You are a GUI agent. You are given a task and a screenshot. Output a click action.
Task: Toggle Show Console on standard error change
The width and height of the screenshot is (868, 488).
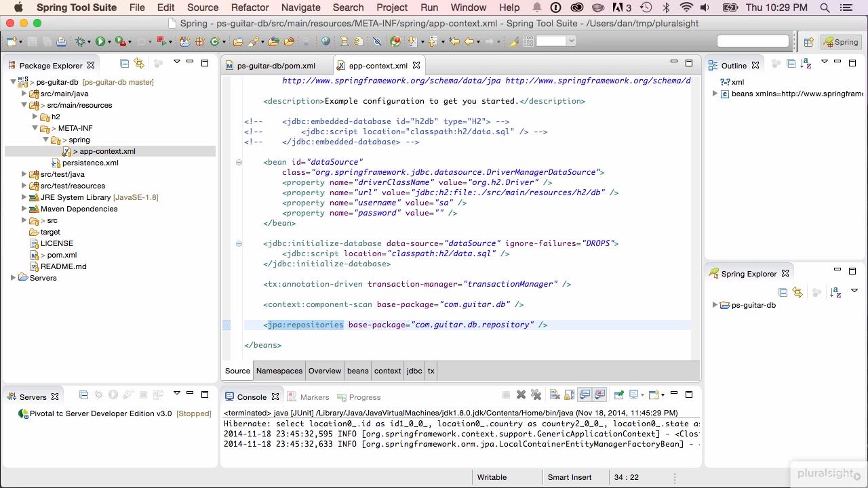click(x=599, y=394)
